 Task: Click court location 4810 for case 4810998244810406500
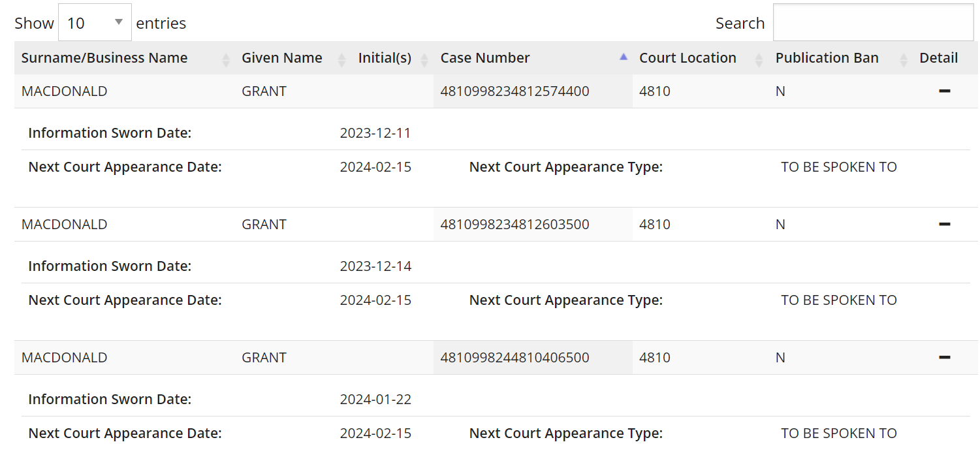(x=655, y=358)
